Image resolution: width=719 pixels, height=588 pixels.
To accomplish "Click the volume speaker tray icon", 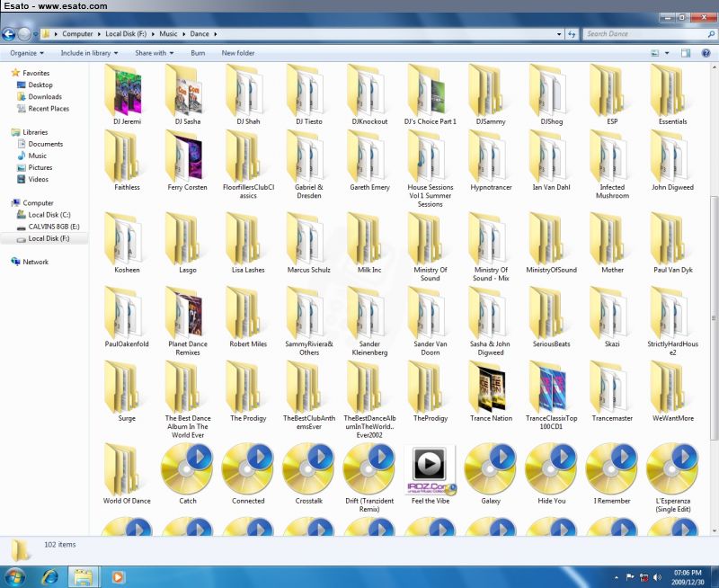I will tap(657, 577).
